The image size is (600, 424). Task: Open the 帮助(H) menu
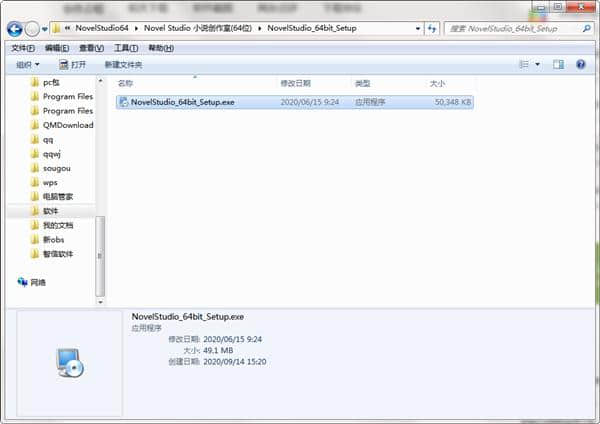click(161, 48)
